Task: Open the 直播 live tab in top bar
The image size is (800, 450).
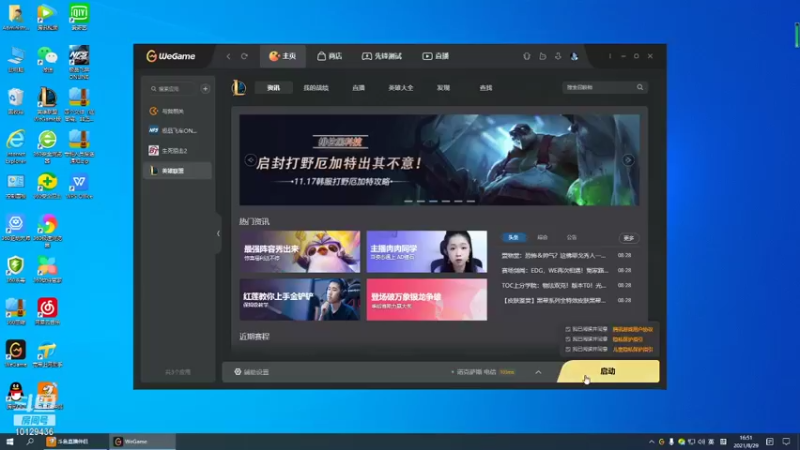Action: (x=435, y=56)
